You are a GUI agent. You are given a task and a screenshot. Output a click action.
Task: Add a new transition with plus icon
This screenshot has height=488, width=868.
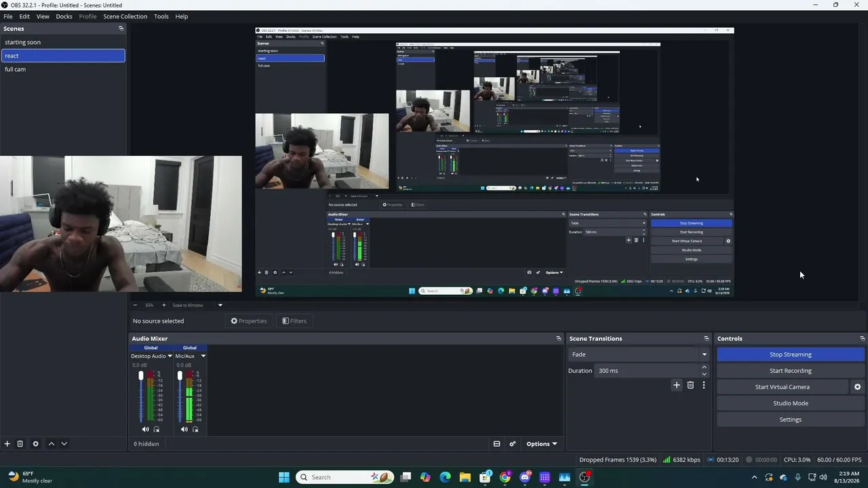point(676,385)
